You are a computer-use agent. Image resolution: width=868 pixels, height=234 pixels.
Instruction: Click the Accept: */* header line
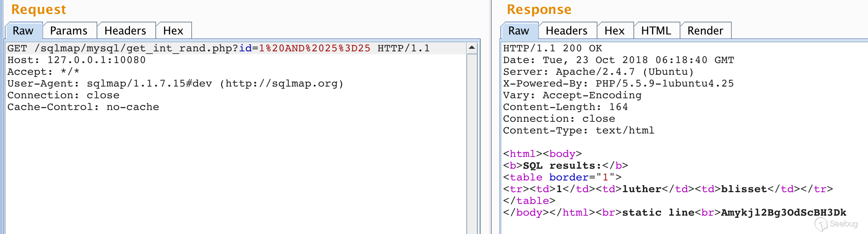(43, 72)
